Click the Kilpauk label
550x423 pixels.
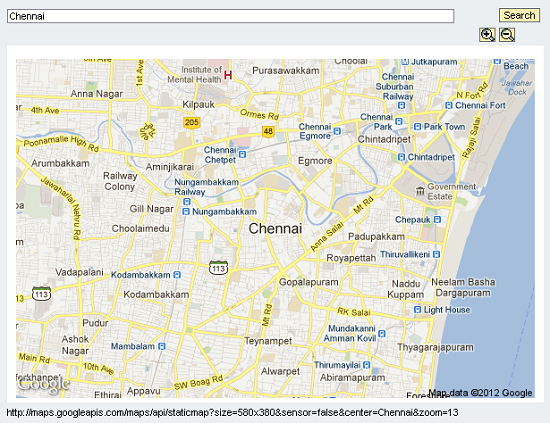(x=199, y=105)
